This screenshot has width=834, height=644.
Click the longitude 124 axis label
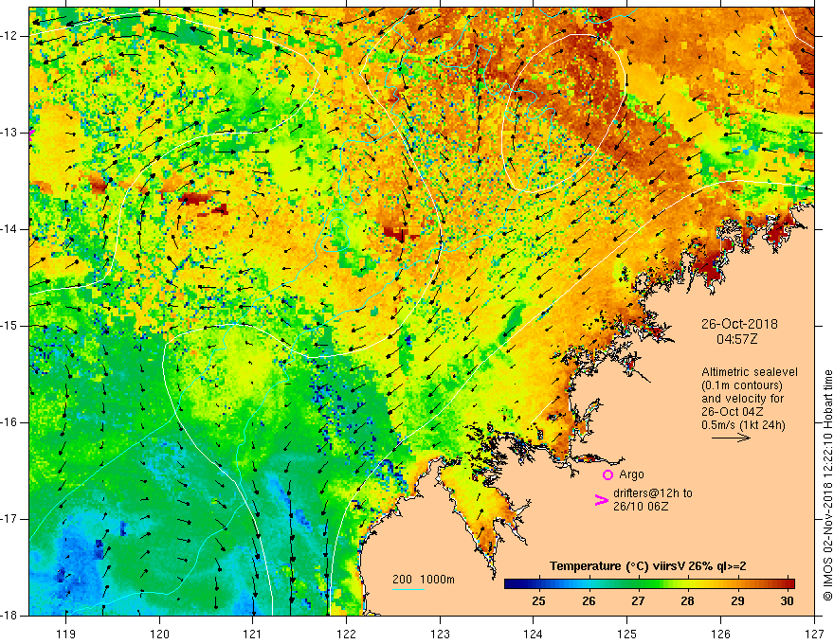(x=534, y=634)
